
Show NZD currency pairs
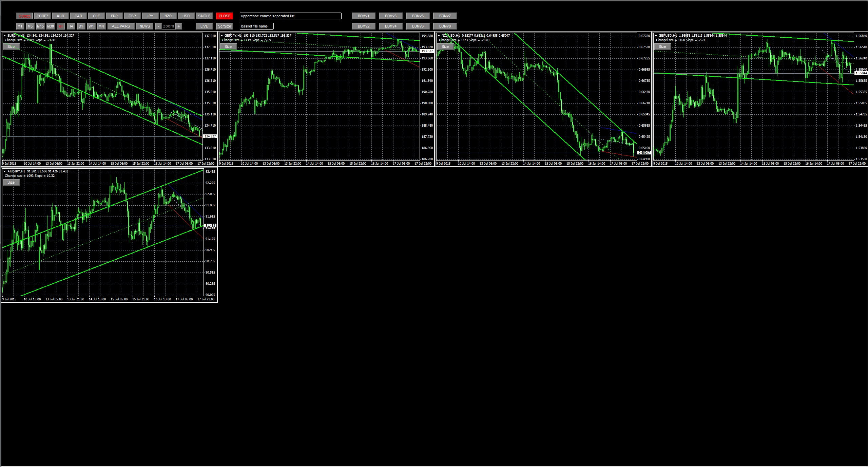168,16
